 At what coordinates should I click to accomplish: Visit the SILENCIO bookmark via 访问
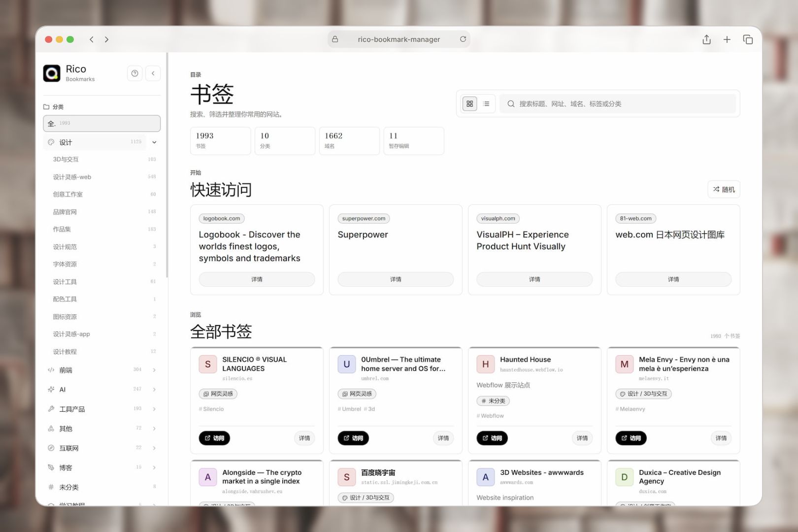pos(214,438)
